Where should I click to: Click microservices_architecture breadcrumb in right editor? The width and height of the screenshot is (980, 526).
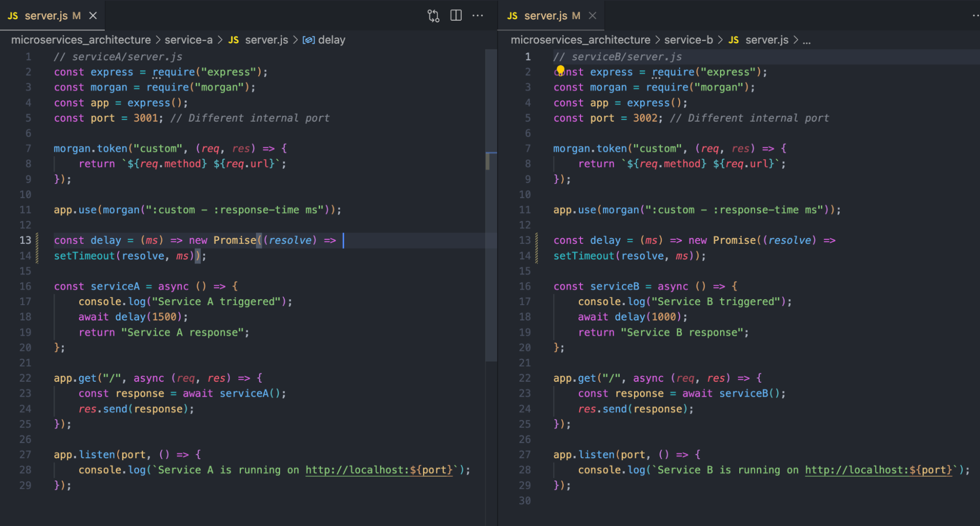click(x=580, y=40)
